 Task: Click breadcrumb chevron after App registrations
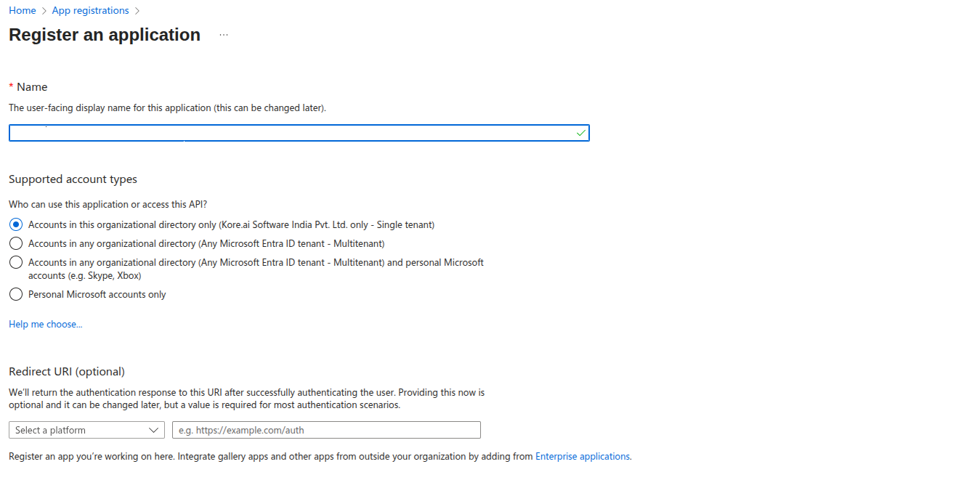click(137, 11)
